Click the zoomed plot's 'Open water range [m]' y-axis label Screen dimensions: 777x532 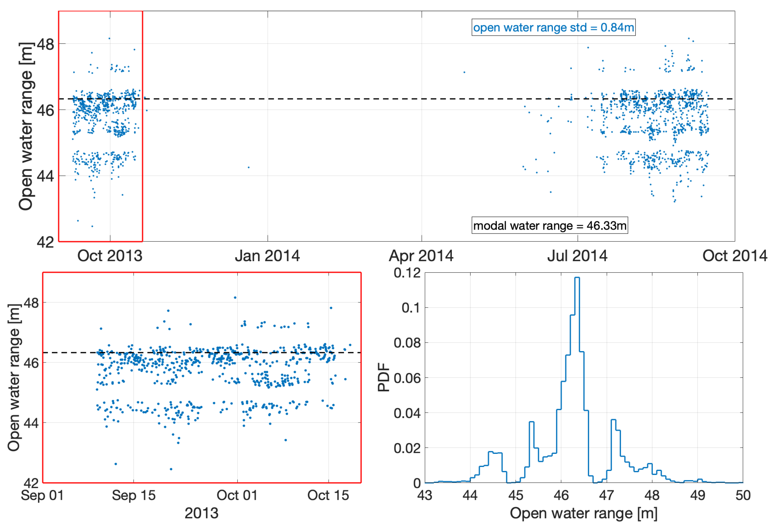point(14,377)
